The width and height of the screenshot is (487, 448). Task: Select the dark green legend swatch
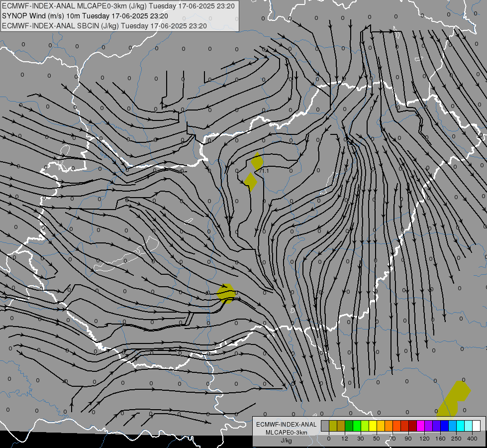tap(349, 426)
